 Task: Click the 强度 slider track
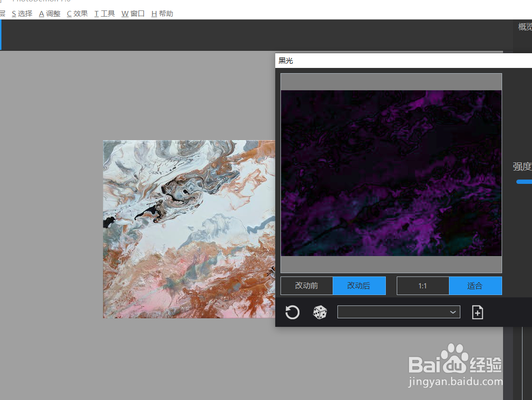tap(524, 182)
